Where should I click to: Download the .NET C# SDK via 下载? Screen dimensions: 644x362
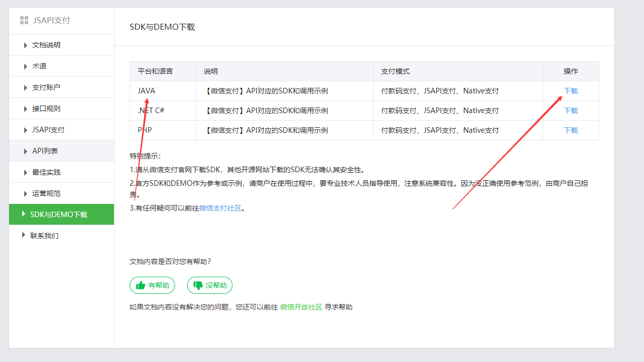coord(571,111)
